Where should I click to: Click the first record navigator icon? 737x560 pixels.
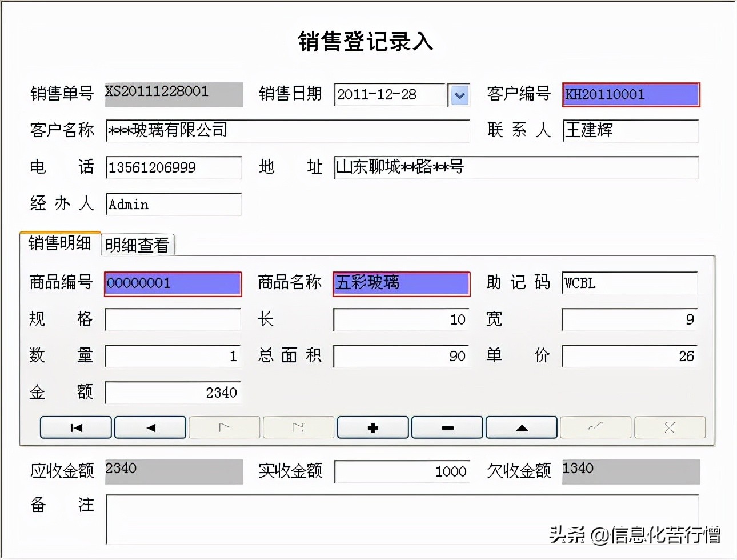click(75, 427)
